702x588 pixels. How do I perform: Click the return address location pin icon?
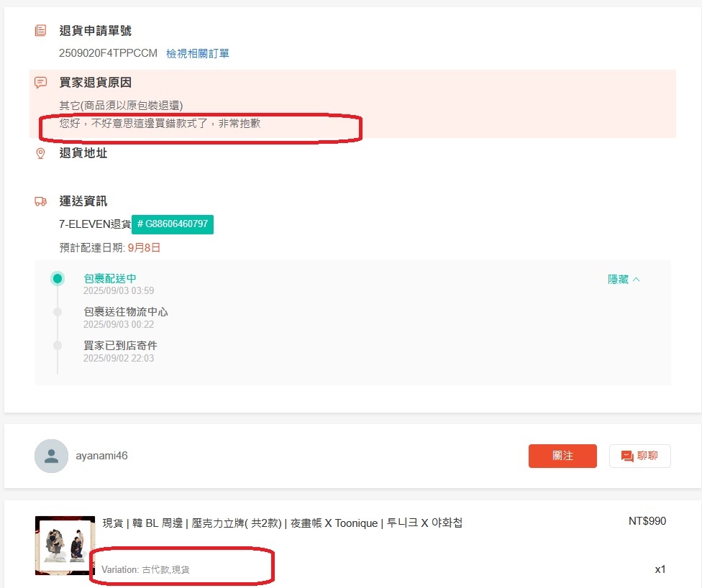[40, 154]
